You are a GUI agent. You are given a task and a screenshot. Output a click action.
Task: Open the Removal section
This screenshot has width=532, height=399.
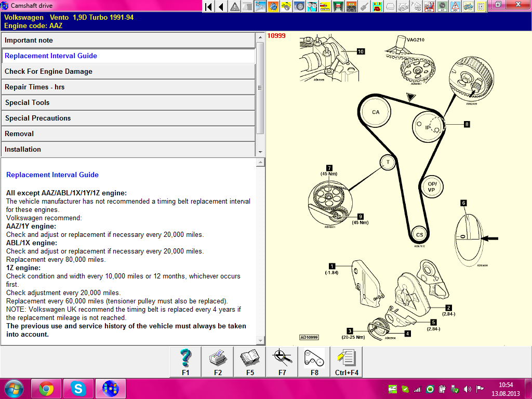pos(128,134)
